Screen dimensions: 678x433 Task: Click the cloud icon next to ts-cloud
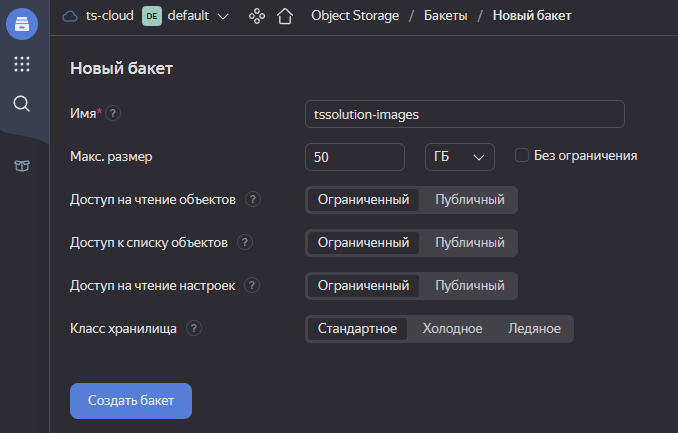point(70,16)
